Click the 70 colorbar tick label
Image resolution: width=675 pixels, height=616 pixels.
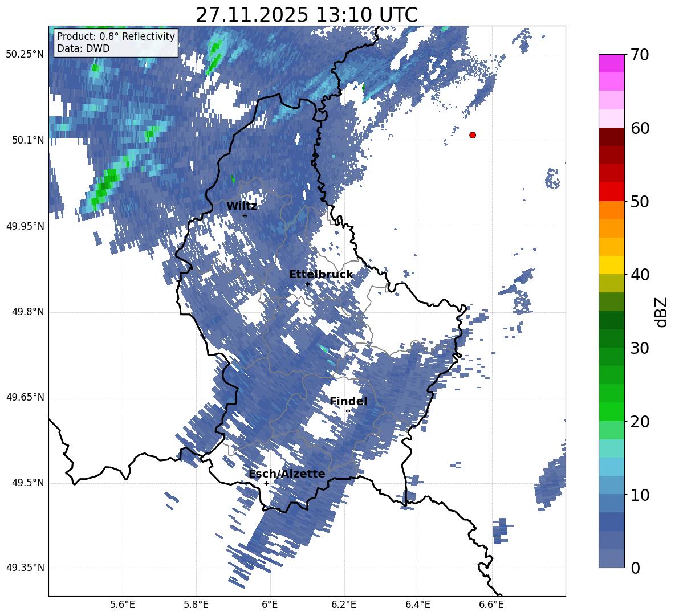click(x=640, y=55)
